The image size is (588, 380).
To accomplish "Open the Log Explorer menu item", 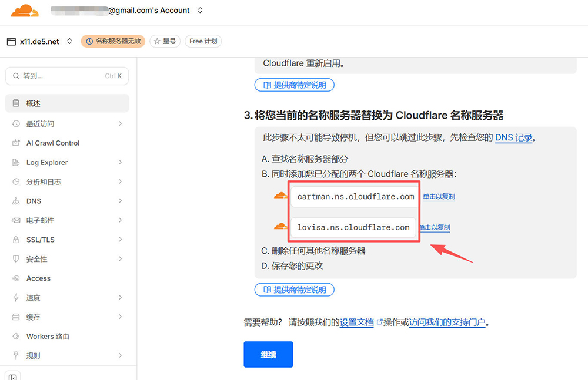I will [47, 163].
